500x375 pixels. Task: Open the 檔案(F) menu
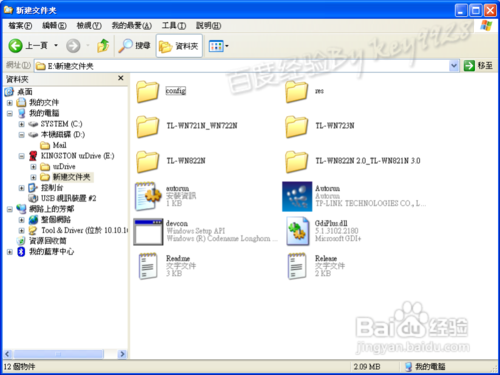(20, 26)
